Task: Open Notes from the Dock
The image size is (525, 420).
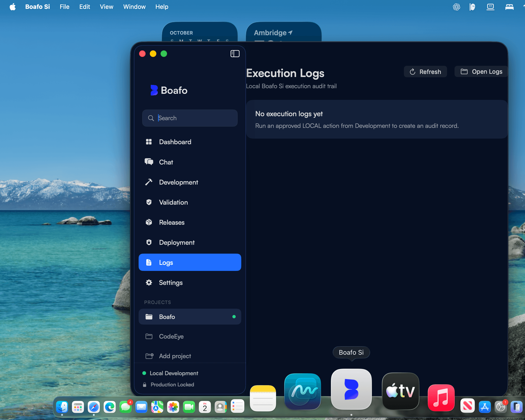Action: pyautogui.click(x=263, y=398)
